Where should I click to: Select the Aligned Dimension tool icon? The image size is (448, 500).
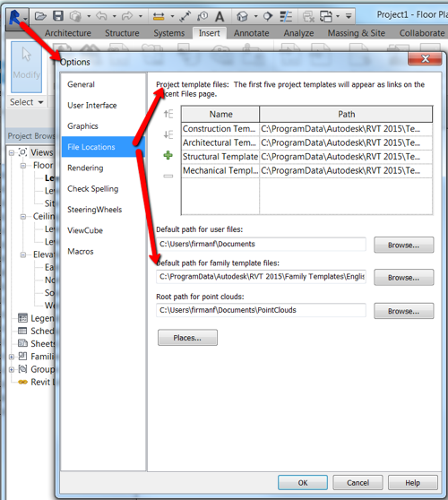tap(185, 16)
